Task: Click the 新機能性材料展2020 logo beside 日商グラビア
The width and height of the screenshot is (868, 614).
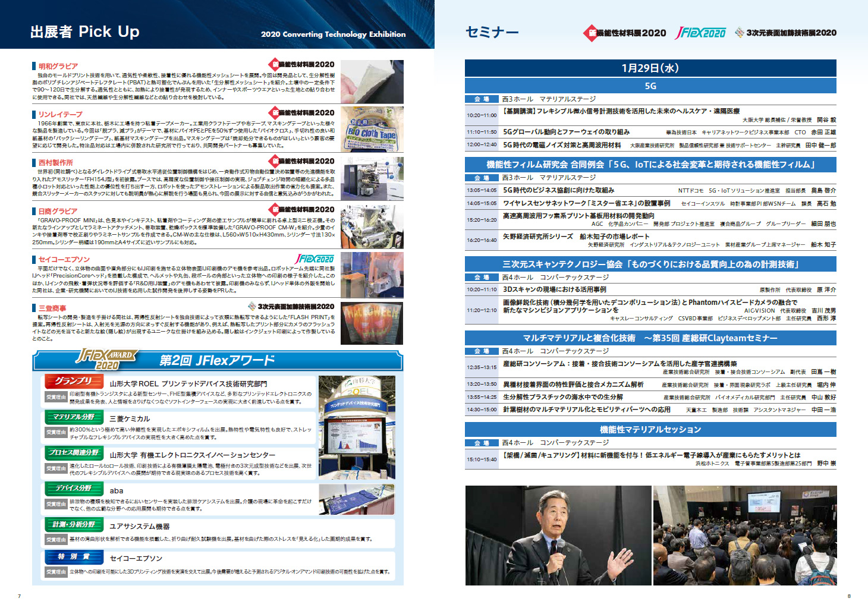Action: [302, 209]
